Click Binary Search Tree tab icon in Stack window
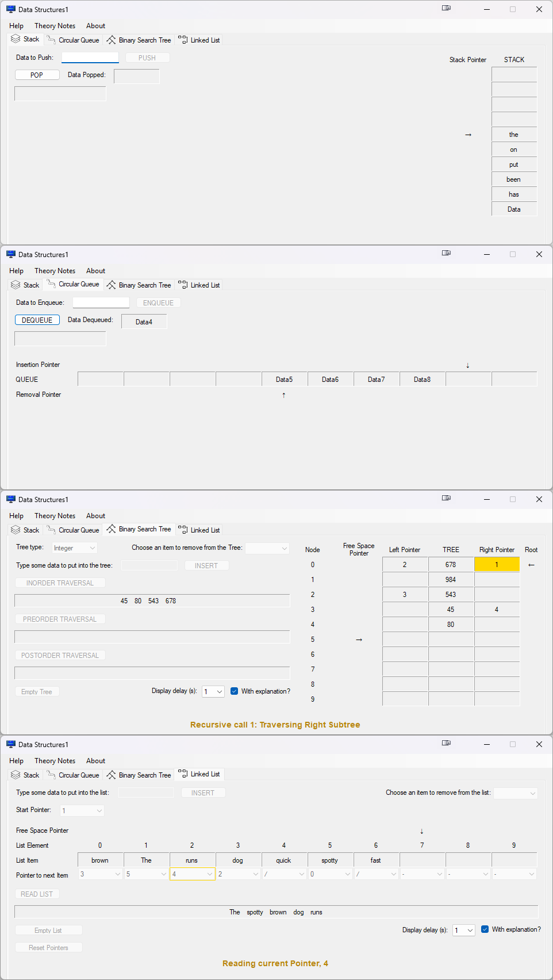The image size is (553, 980). point(112,40)
